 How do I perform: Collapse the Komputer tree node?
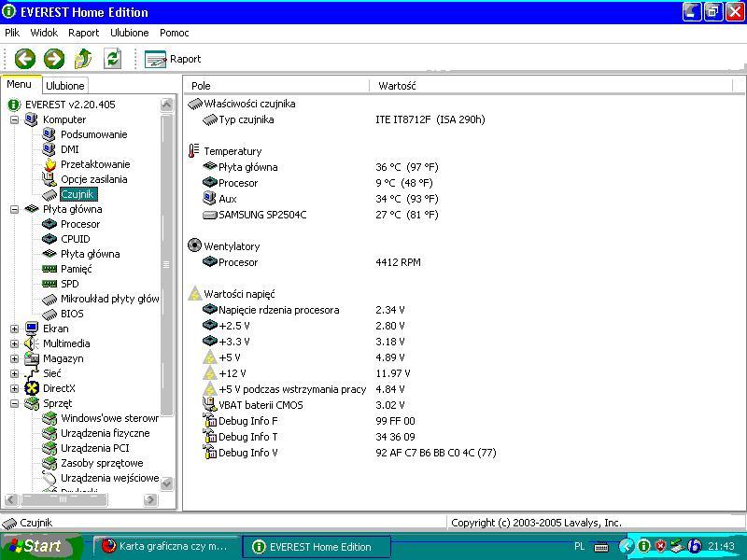click(14, 119)
